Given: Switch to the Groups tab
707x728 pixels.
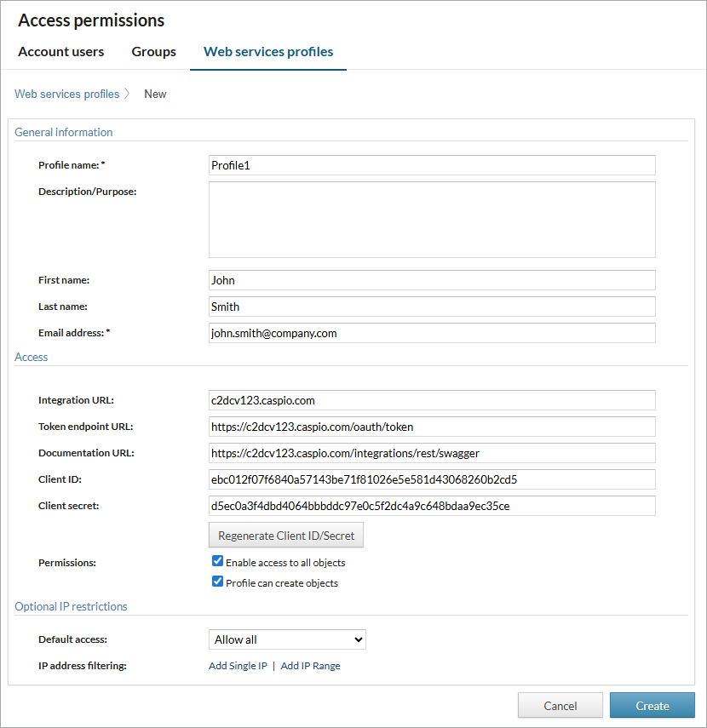Looking at the screenshot, I should pyautogui.click(x=153, y=51).
